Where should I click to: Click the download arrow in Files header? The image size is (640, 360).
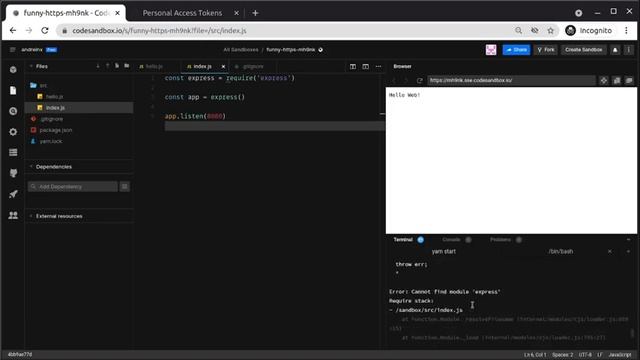[98, 66]
